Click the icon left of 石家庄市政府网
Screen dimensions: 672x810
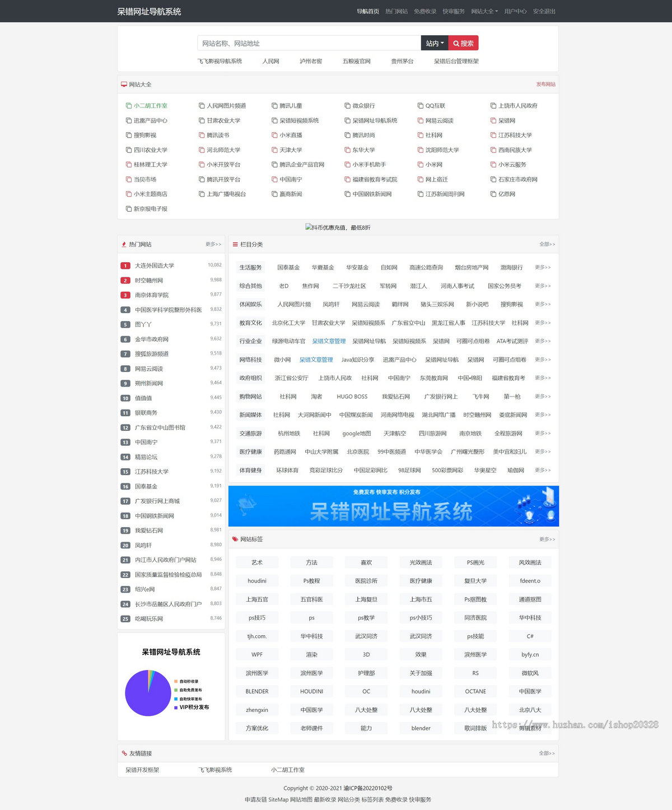point(493,179)
